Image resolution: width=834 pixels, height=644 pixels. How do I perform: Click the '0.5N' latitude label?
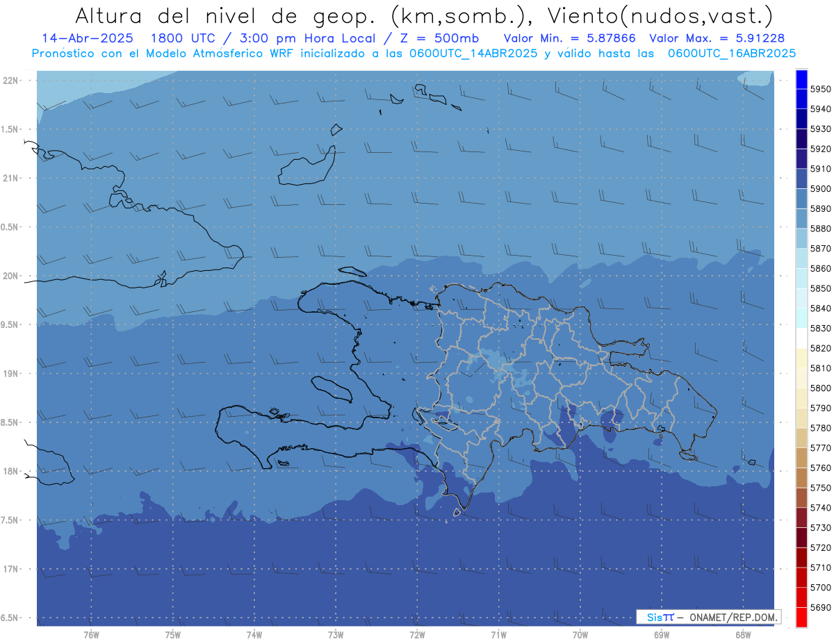click(10, 227)
